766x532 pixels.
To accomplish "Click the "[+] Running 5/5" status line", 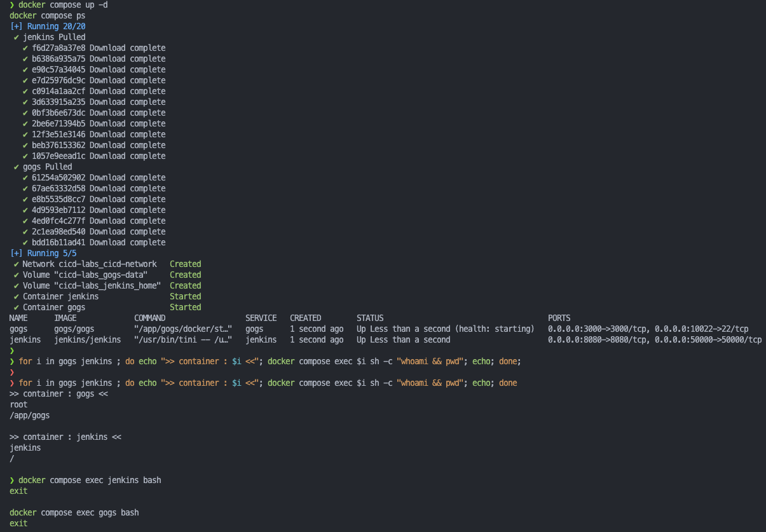I will point(43,253).
